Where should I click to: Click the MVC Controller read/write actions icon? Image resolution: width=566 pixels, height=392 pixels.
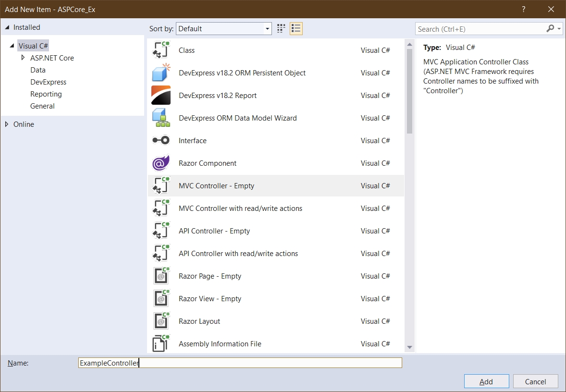click(x=160, y=208)
